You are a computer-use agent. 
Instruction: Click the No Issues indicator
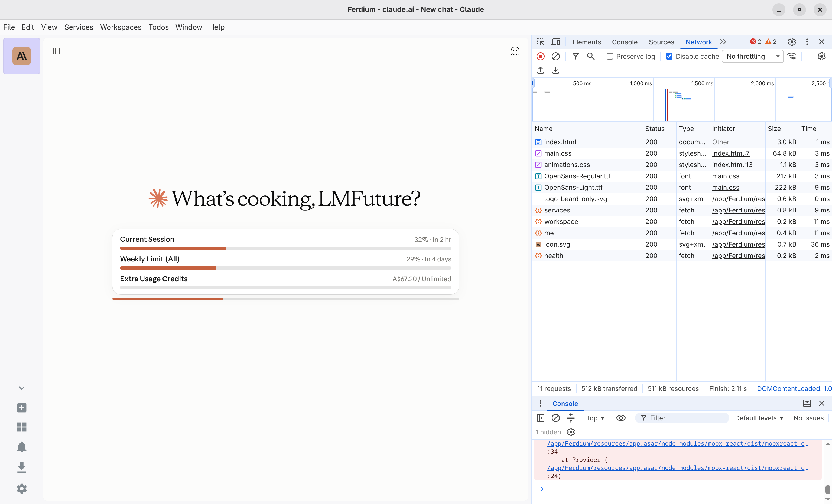[808, 418]
